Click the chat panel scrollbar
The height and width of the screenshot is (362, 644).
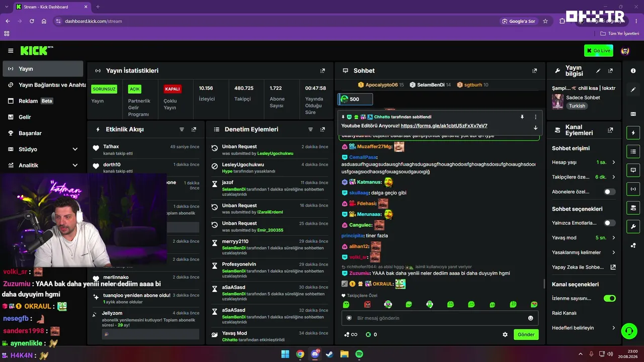click(x=544, y=284)
